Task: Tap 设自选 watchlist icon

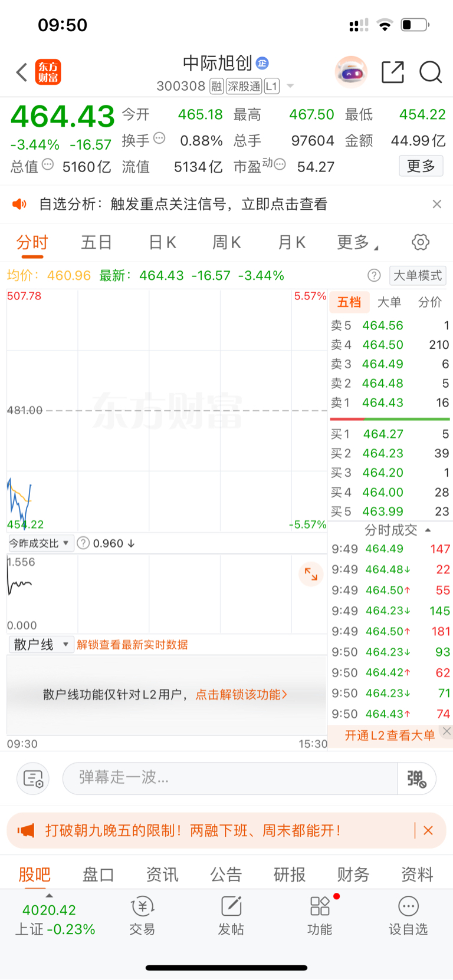Action: pos(408,916)
